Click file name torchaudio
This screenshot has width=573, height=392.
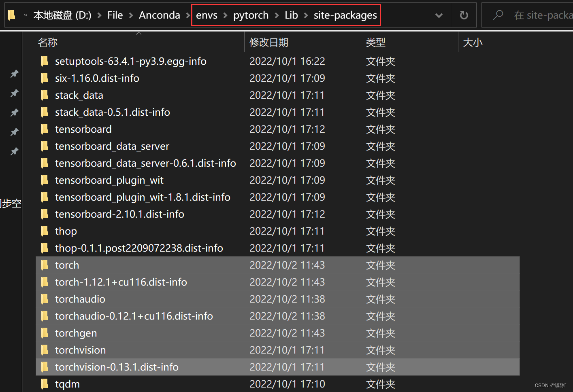(x=80, y=299)
